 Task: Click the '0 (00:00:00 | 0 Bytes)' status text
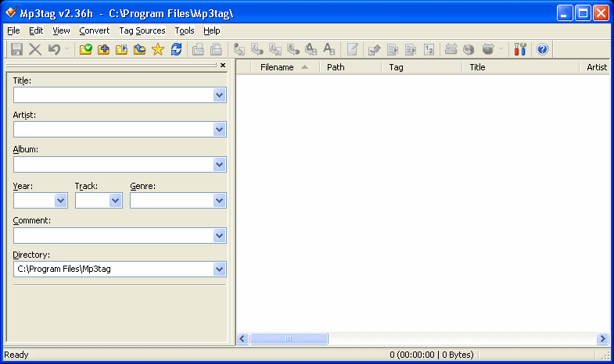click(432, 355)
